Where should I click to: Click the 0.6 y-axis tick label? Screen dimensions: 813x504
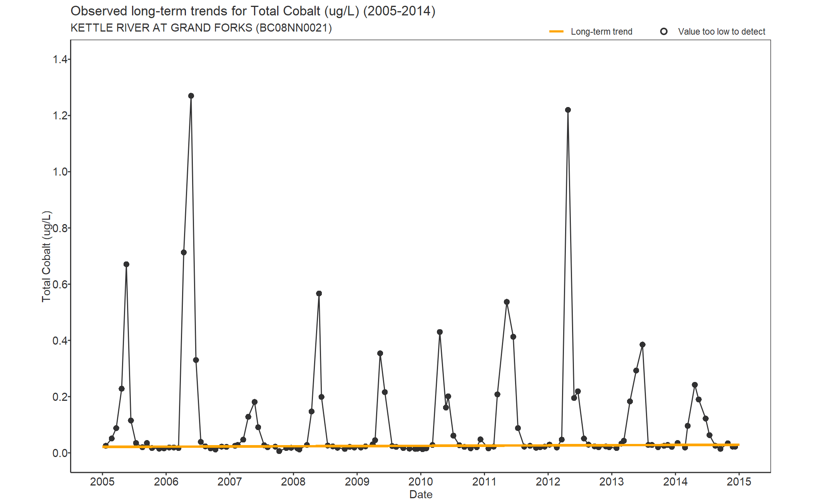tap(60, 284)
